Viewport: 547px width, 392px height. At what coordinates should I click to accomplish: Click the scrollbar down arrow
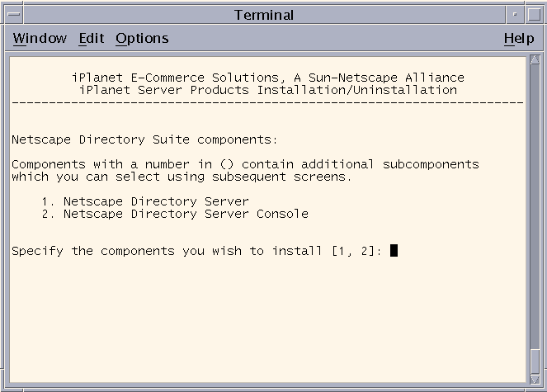(x=535, y=379)
